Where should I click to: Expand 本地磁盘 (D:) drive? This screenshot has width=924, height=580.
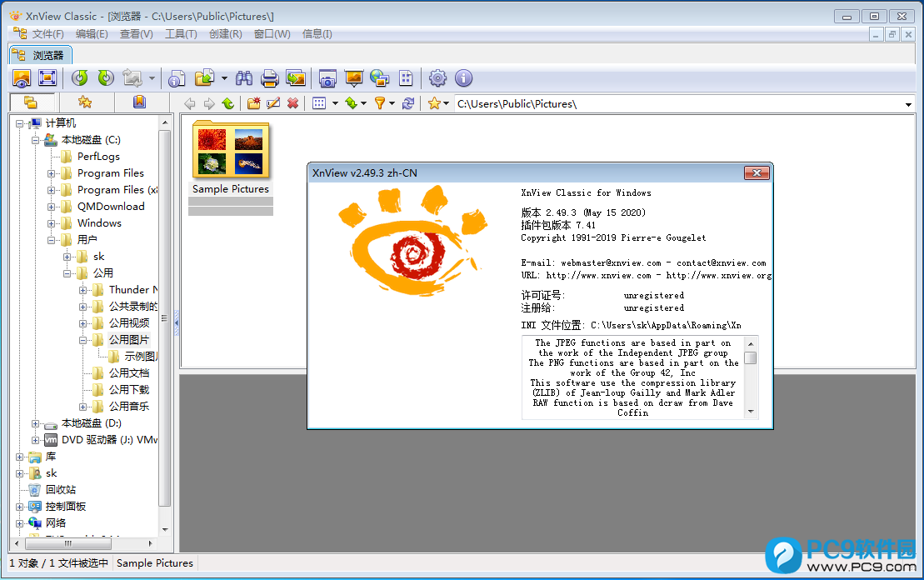coord(35,424)
